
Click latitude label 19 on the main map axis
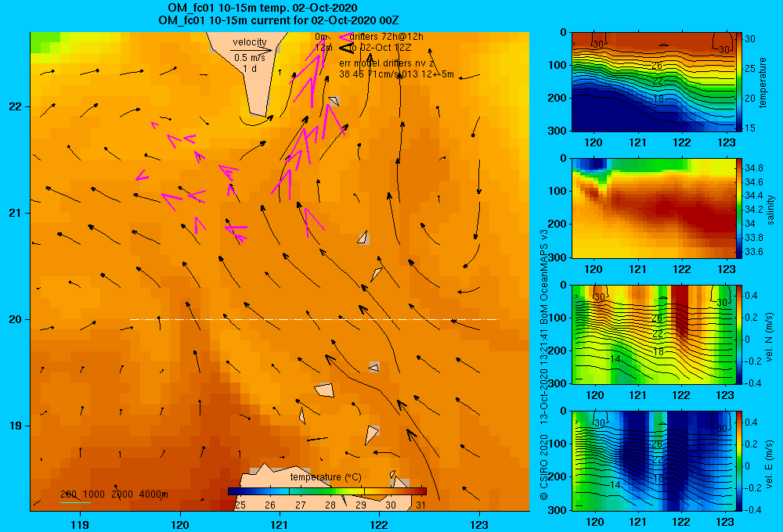tap(15, 426)
